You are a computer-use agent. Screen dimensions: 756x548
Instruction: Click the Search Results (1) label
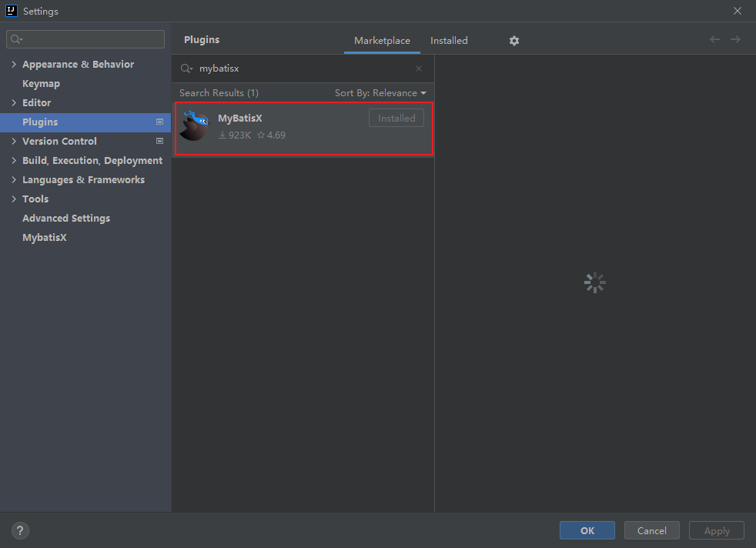click(x=219, y=93)
